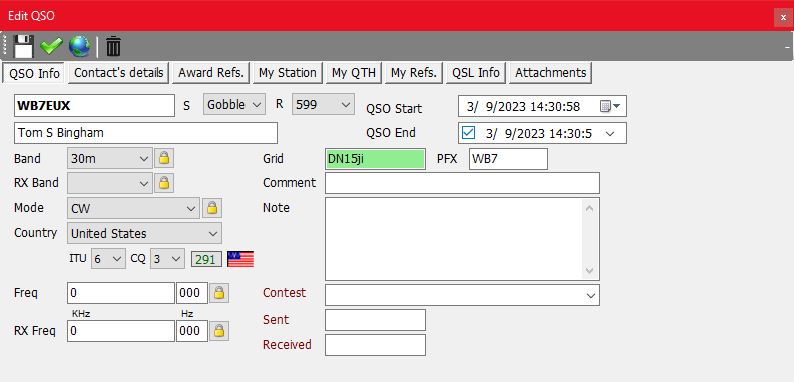Open the Mode dropdown showing CW

(x=134, y=208)
